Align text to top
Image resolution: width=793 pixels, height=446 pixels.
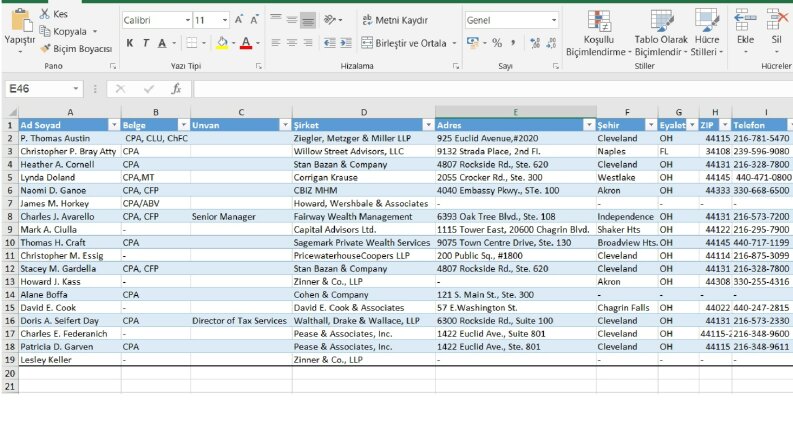(276, 20)
